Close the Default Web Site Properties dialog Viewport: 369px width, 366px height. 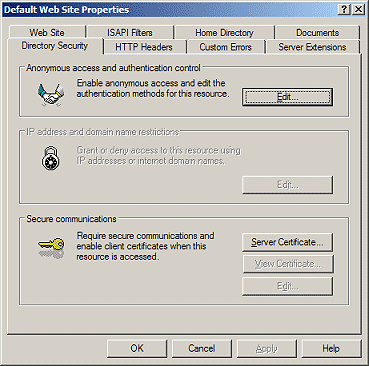[358, 9]
